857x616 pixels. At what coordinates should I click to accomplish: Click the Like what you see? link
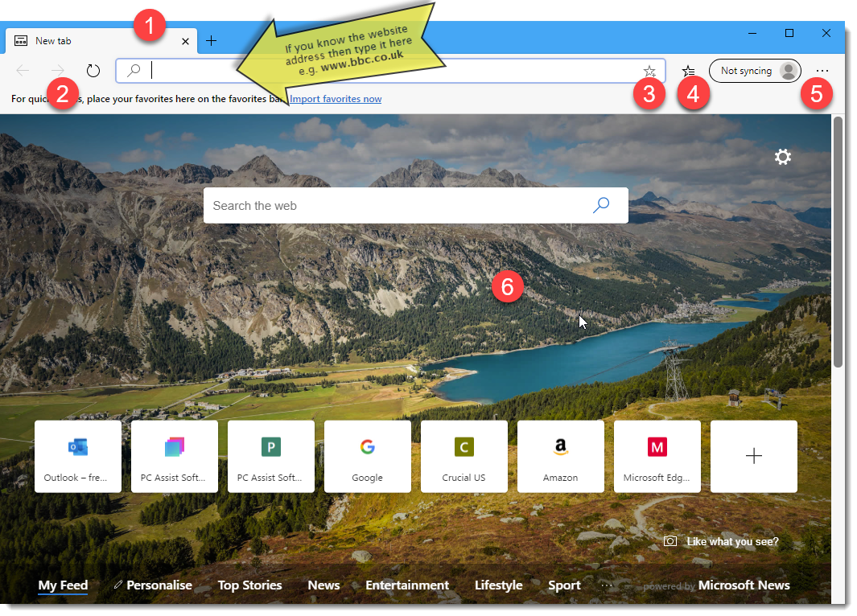click(732, 542)
